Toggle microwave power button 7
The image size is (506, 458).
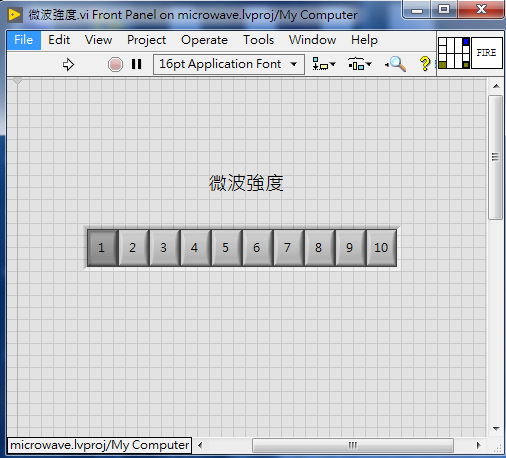click(288, 248)
